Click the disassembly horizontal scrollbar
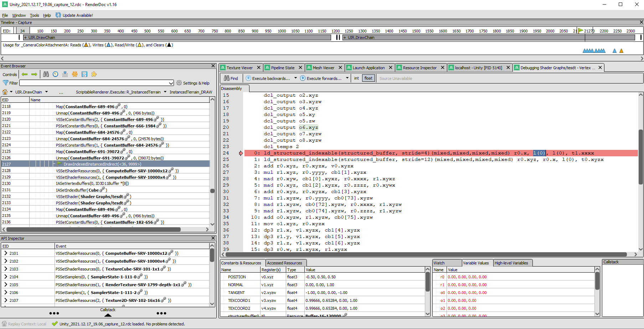The width and height of the screenshot is (644, 329). click(x=426, y=254)
